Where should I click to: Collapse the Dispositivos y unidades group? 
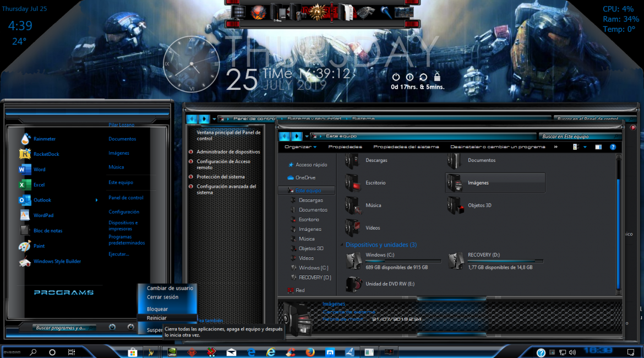[342, 245]
